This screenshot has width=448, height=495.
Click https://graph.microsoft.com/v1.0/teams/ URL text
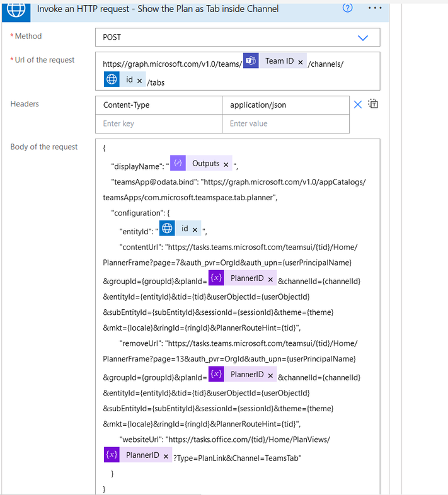[x=172, y=64]
